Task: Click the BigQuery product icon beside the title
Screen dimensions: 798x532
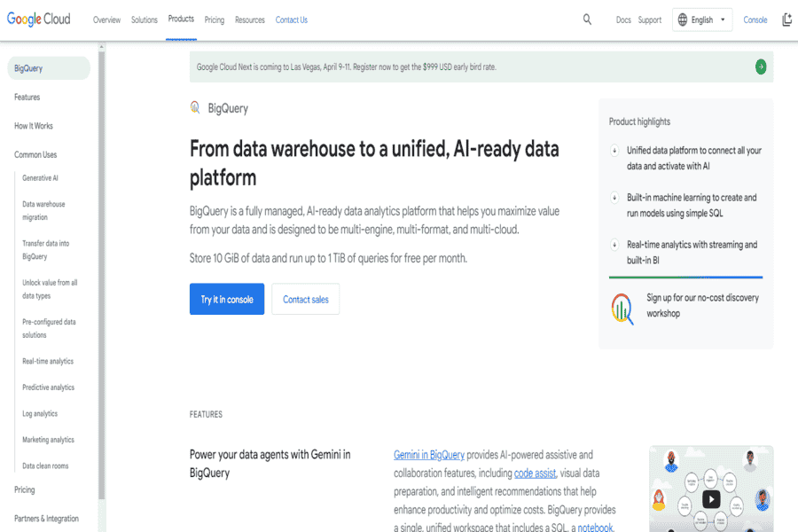Action: [x=195, y=107]
